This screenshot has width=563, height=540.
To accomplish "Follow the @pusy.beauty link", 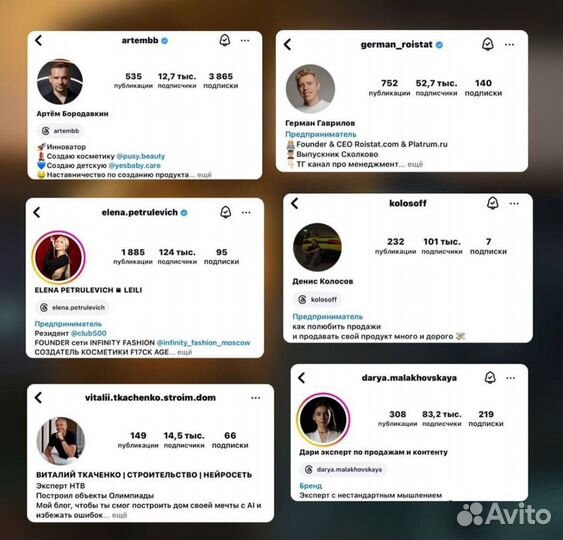I will click(x=140, y=156).
